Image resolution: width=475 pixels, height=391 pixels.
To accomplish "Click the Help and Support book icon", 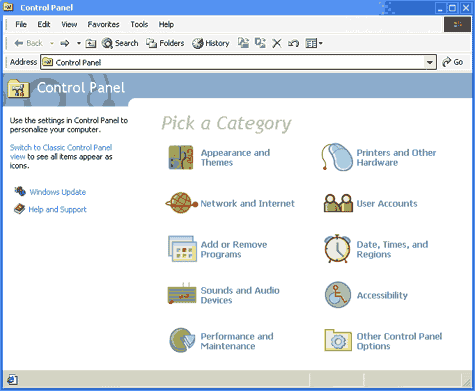I will click(x=20, y=209).
